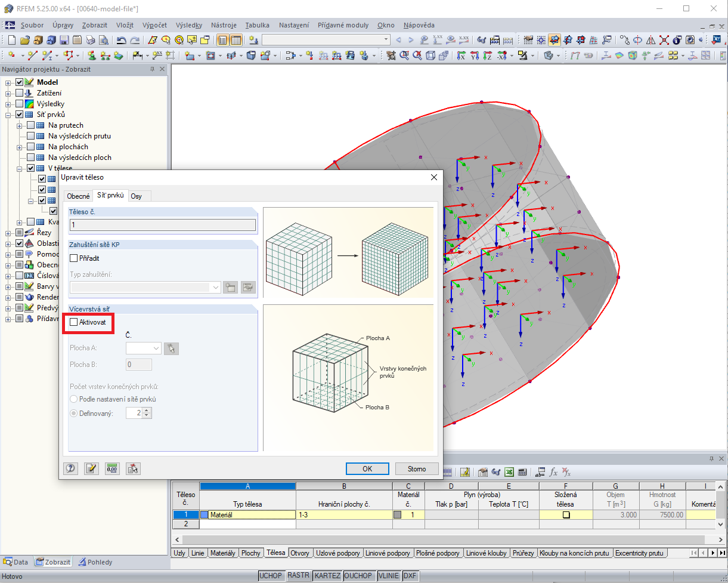
Task: Click the Print preview magnifier icon
Action: pos(104,40)
